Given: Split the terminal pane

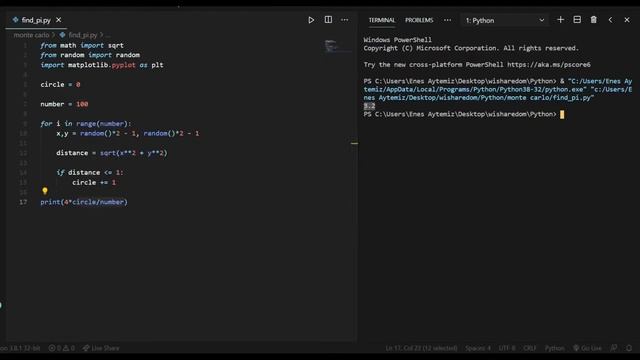Looking at the screenshot, I should pos(577,20).
